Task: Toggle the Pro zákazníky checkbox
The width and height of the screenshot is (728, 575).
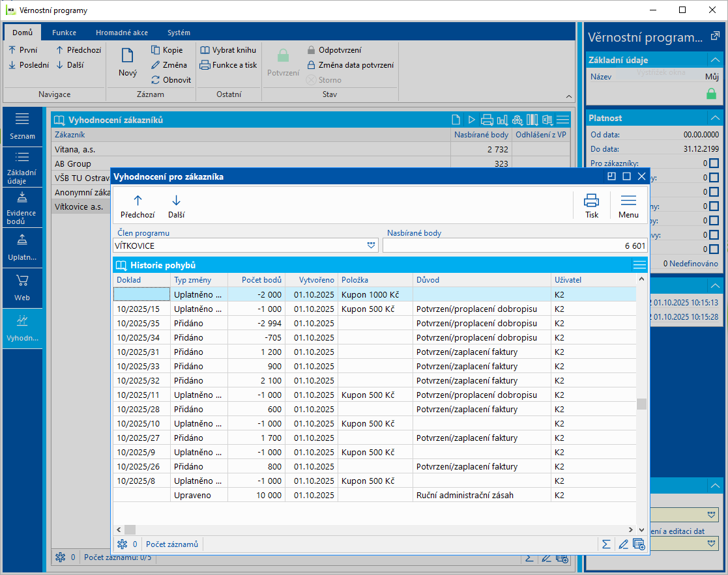Action: click(714, 163)
